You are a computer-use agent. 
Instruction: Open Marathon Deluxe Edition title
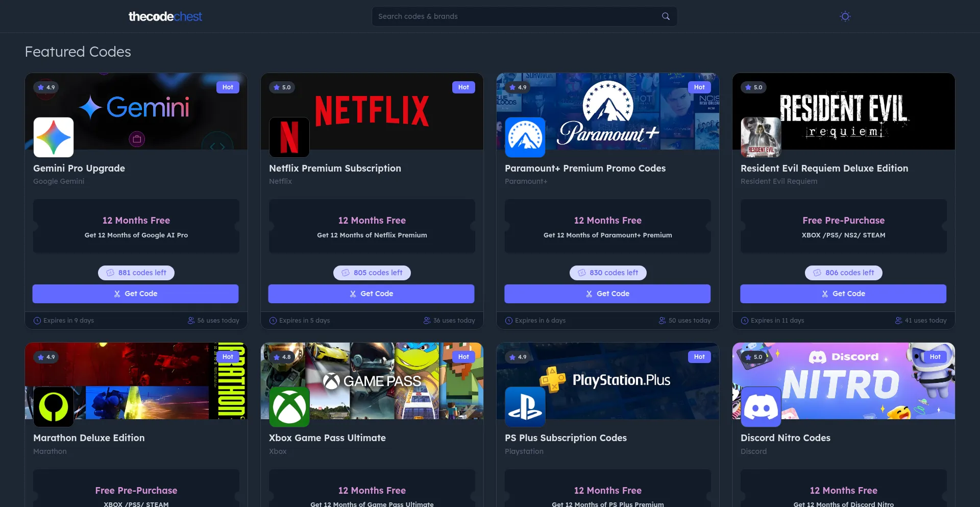[89, 438]
